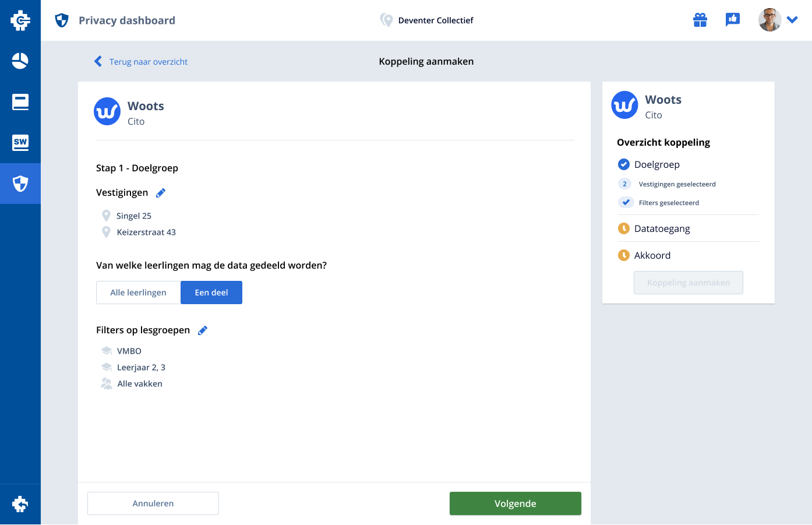Open the SW section in sidebar
The image size is (812, 525).
point(20,143)
